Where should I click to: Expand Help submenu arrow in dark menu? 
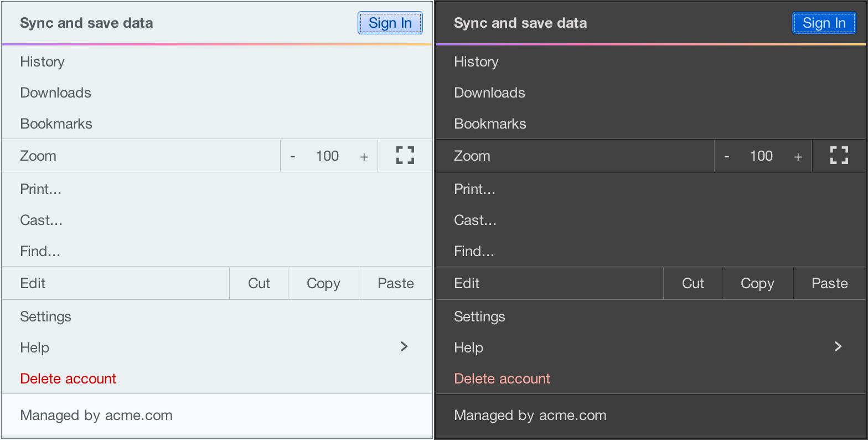pyautogui.click(x=838, y=347)
